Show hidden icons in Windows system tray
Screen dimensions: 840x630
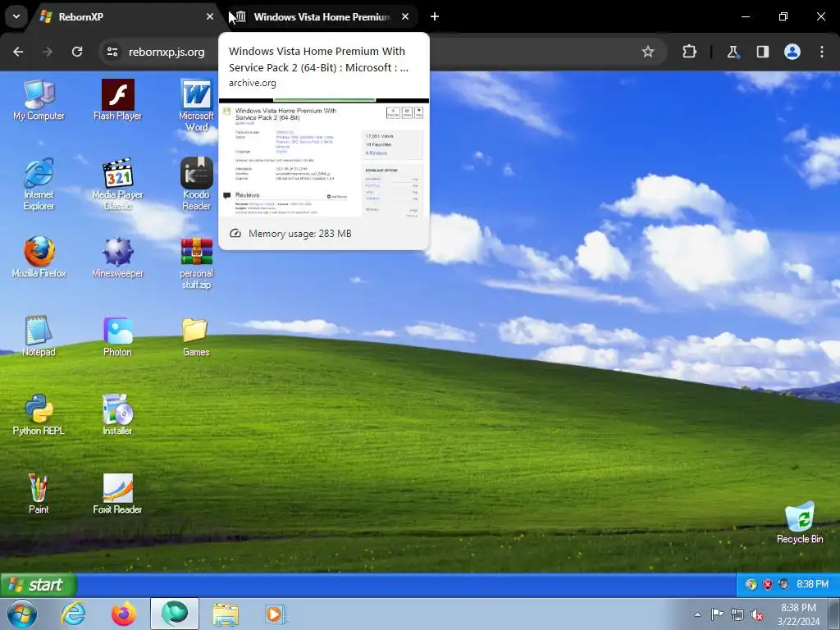(x=697, y=614)
